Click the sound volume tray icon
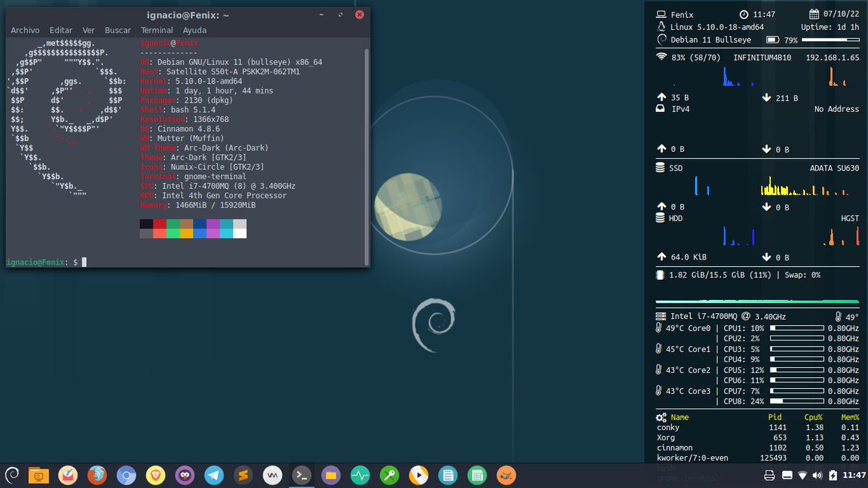 [817, 476]
